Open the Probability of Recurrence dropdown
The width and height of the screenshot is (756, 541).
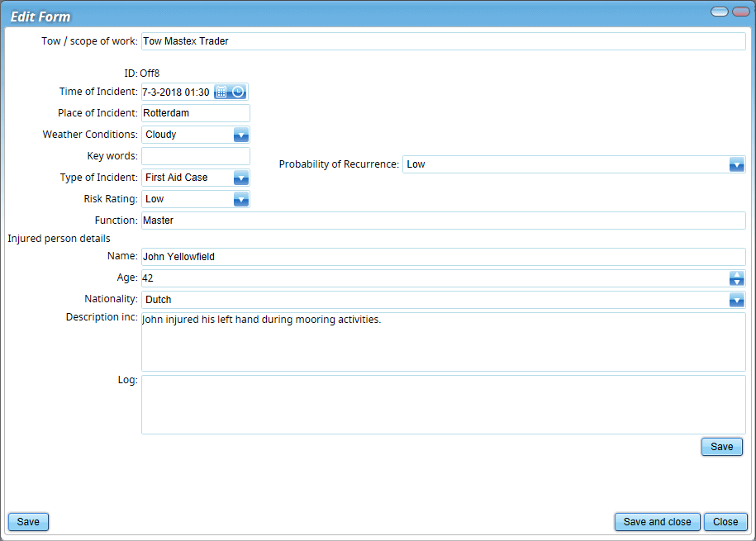(737, 164)
